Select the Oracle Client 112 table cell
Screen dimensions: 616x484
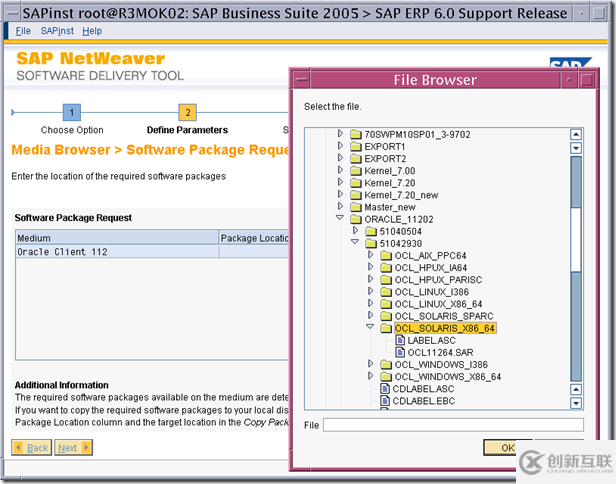click(x=117, y=252)
